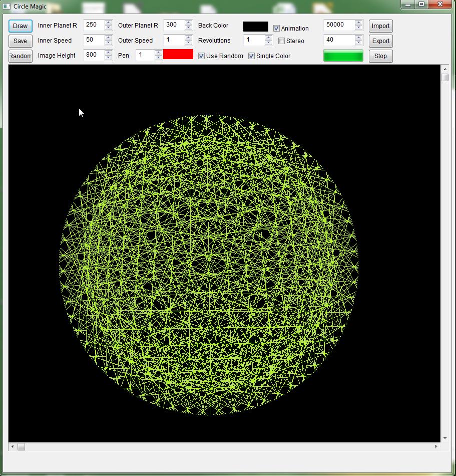Click the Draw button
Viewport: 456px width, 476px height.
pyautogui.click(x=20, y=26)
